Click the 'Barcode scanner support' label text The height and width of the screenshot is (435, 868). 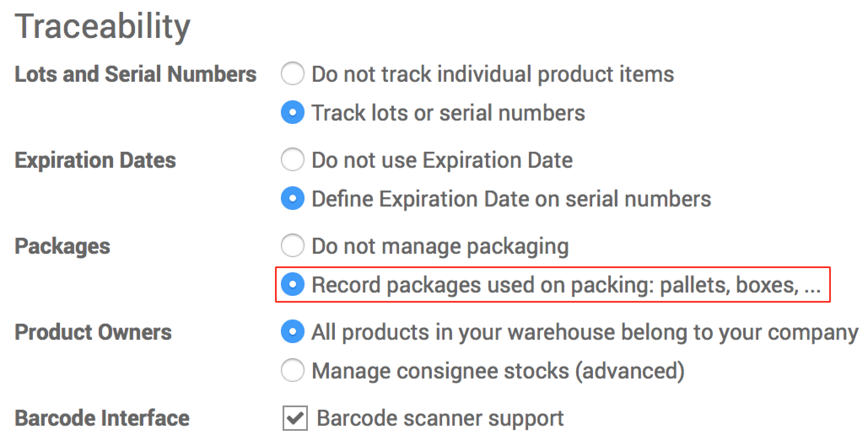pyautogui.click(x=440, y=418)
